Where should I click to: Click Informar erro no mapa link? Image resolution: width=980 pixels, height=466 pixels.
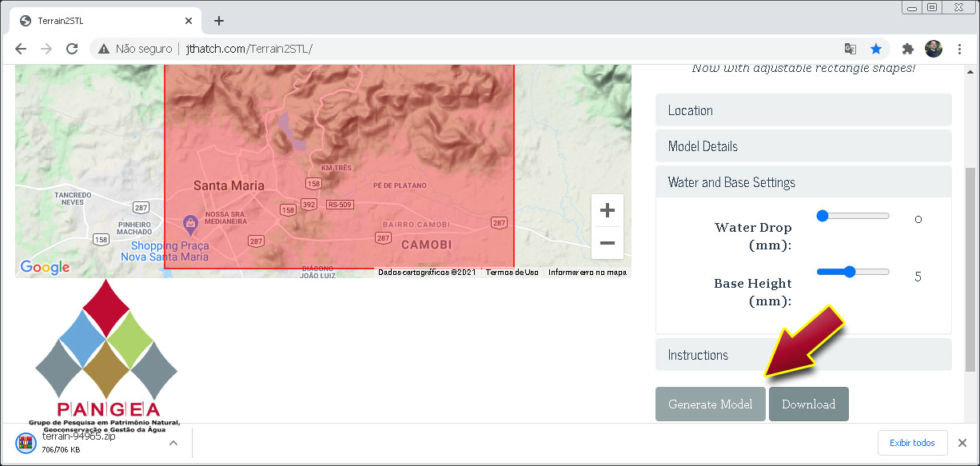(x=587, y=273)
